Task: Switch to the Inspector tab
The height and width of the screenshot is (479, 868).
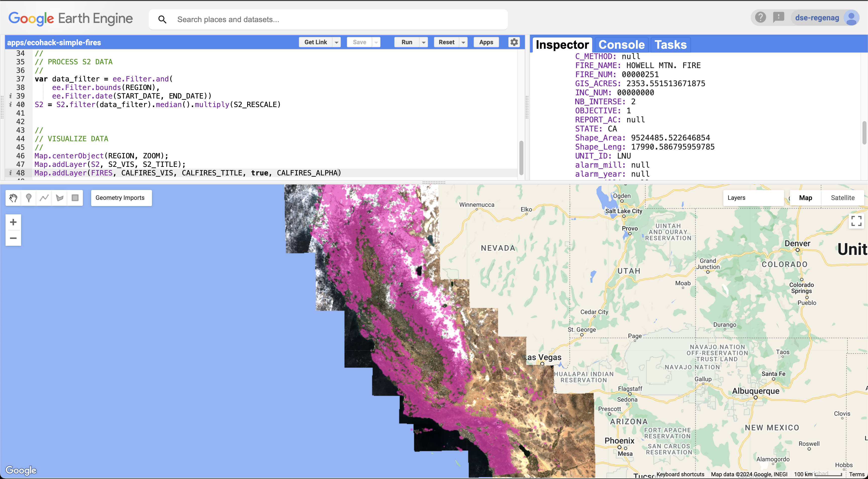Action: (x=562, y=45)
